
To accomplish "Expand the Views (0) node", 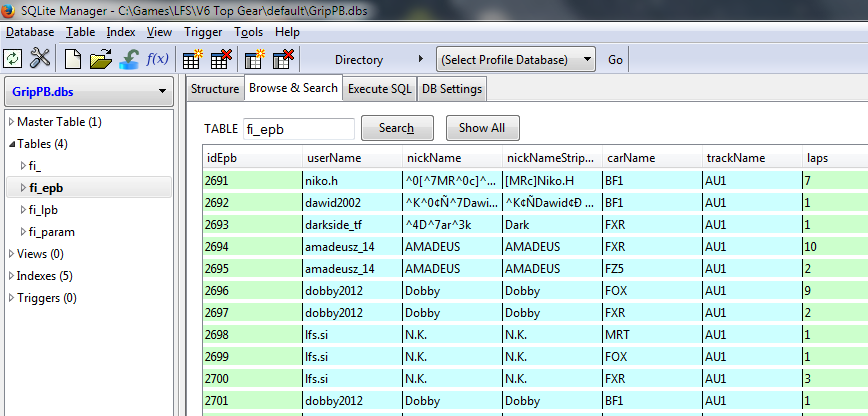I will pyautogui.click(x=12, y=254).
